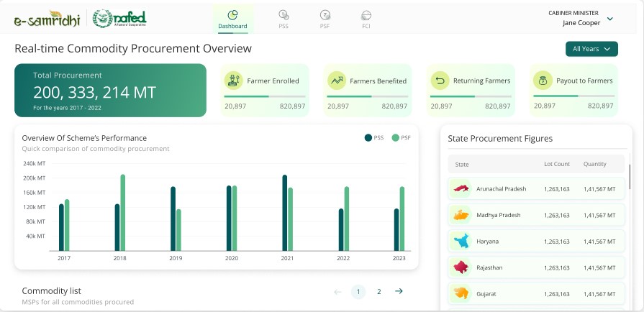Click the next page arrow in Commodity list
Viewport: 644px width, 312px height.
point(399,292)
